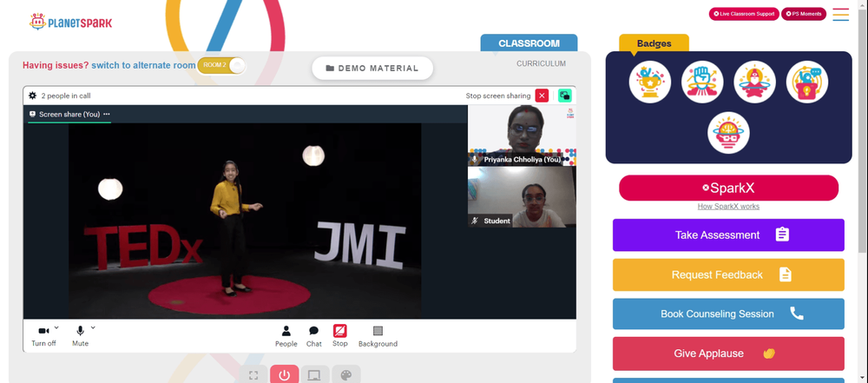868x383 pixels.
Task: Click the red X stop sharing icon
Action: click(x=542, y=96)
